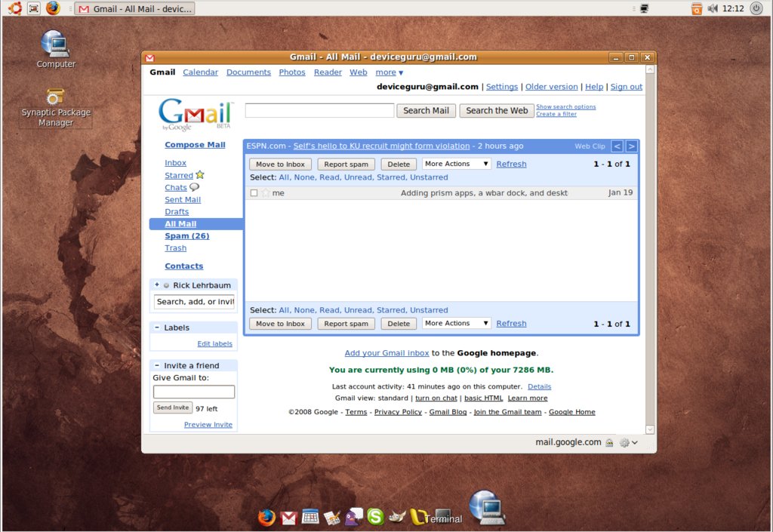773x532 pixels.
Task: Open Synaptic Package Manager desktop icon
Action: (x=56, y=108)
